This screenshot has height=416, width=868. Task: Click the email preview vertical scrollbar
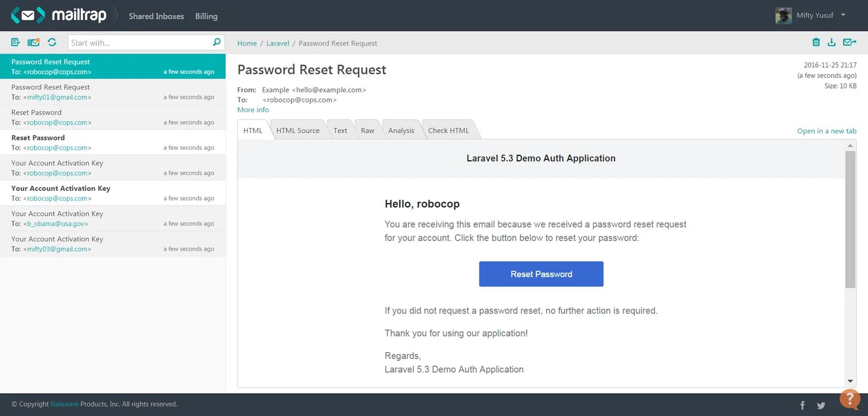(x=850, y=219)
